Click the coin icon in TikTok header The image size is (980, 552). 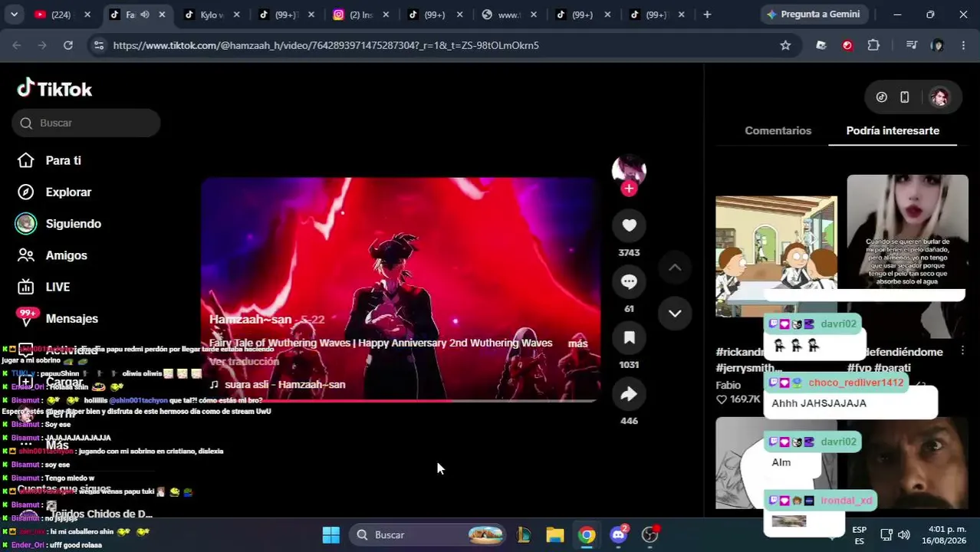(x=881, y=97)
